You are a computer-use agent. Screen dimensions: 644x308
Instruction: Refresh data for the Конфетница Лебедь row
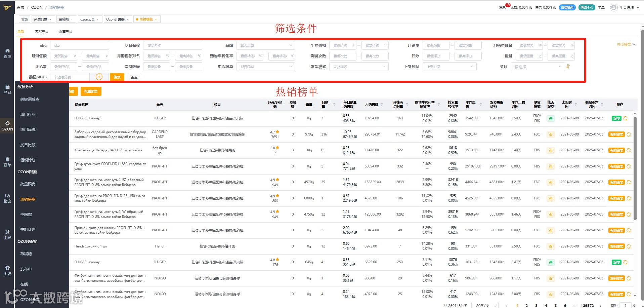[x=629, y=150]
